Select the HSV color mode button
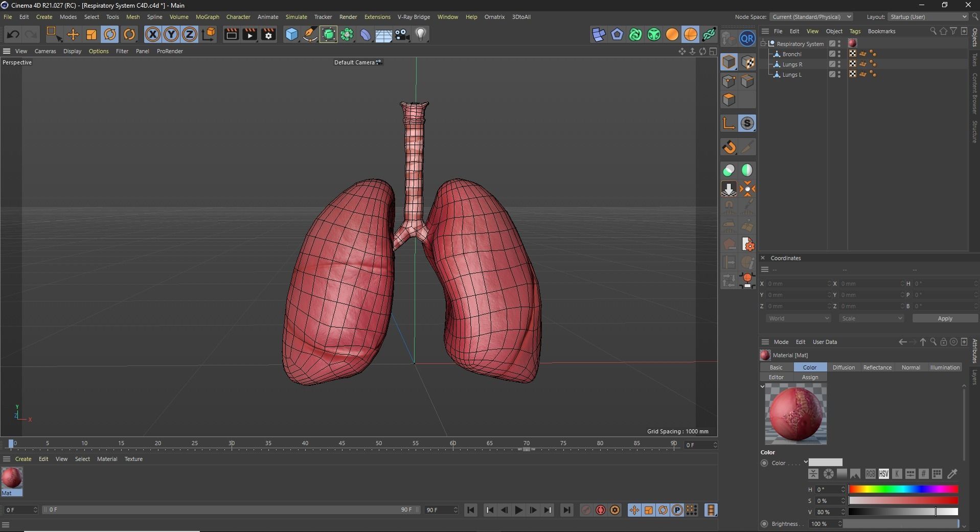Viewport: 980px width, 532px height. (x=883, y=474)
